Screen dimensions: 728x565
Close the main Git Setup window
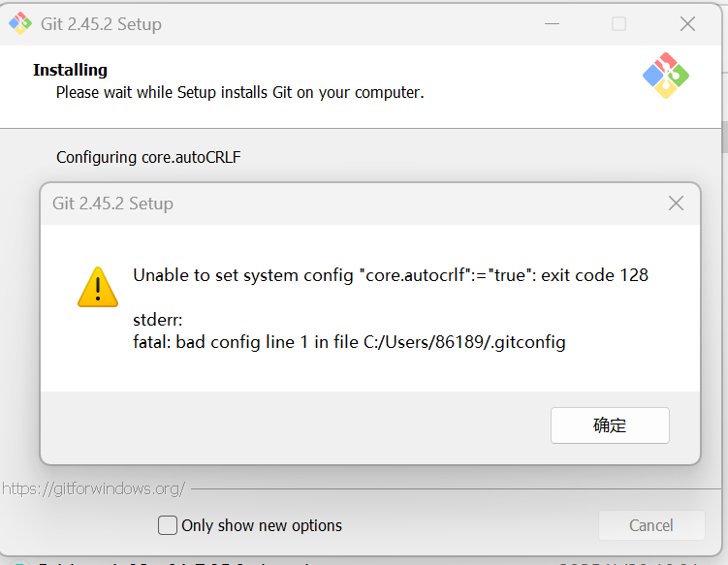click(687, 23)
